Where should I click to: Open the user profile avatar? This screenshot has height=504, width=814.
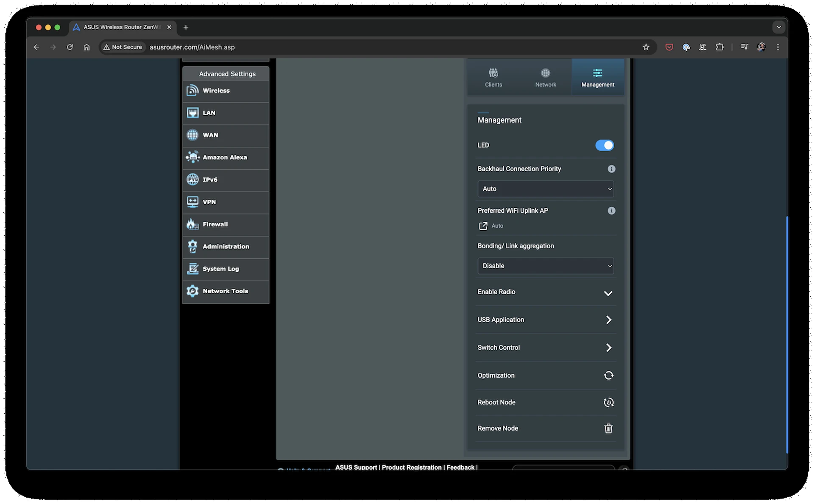coord(761,47)
